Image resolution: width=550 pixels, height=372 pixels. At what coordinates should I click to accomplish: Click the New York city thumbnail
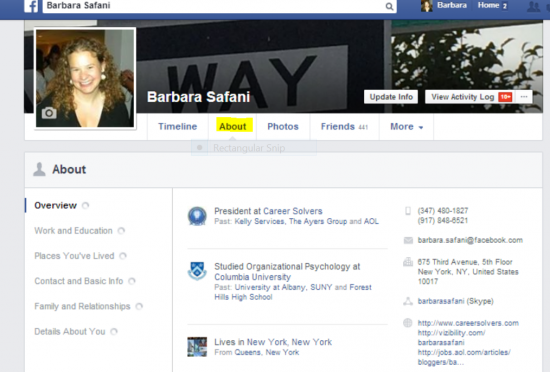(197, 347)
